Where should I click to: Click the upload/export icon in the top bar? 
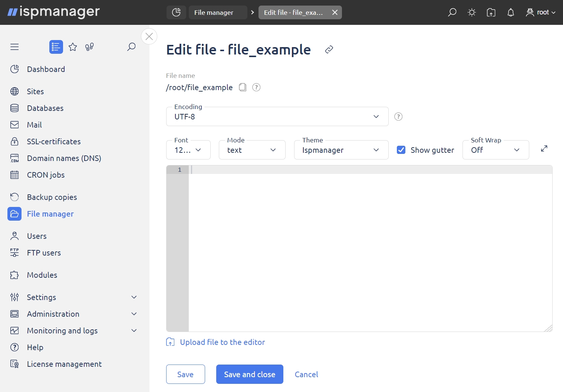(491, 12)
